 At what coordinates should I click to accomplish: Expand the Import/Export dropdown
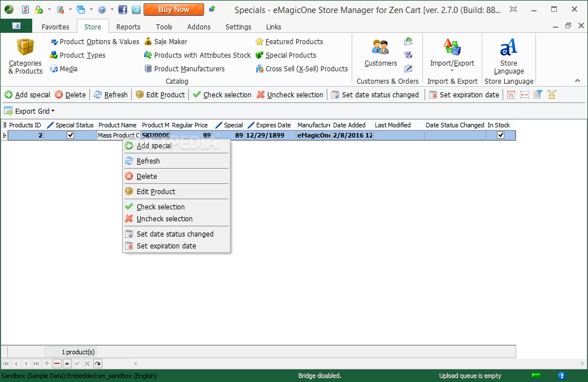click(452, 71)
